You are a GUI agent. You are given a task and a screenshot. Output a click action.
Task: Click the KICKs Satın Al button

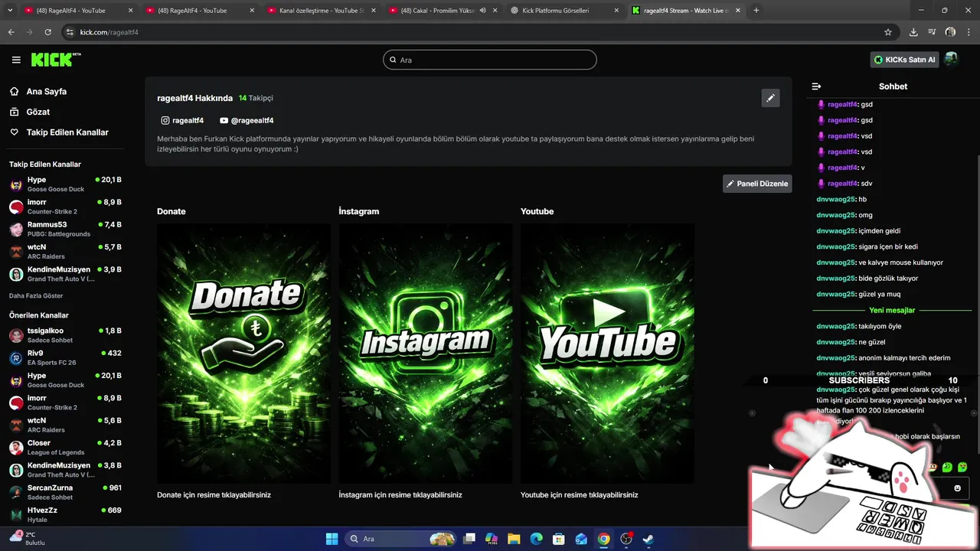[904, 60]
